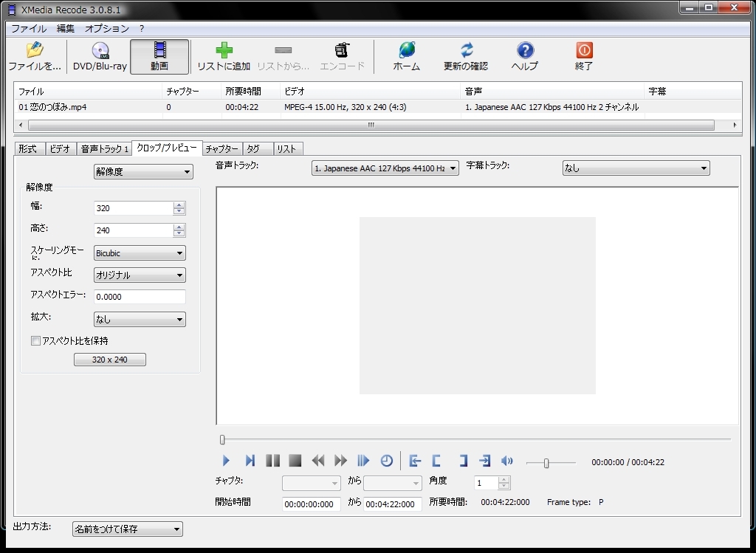
Task: Increase the width value with up stepper
Action: pos(179,205)
